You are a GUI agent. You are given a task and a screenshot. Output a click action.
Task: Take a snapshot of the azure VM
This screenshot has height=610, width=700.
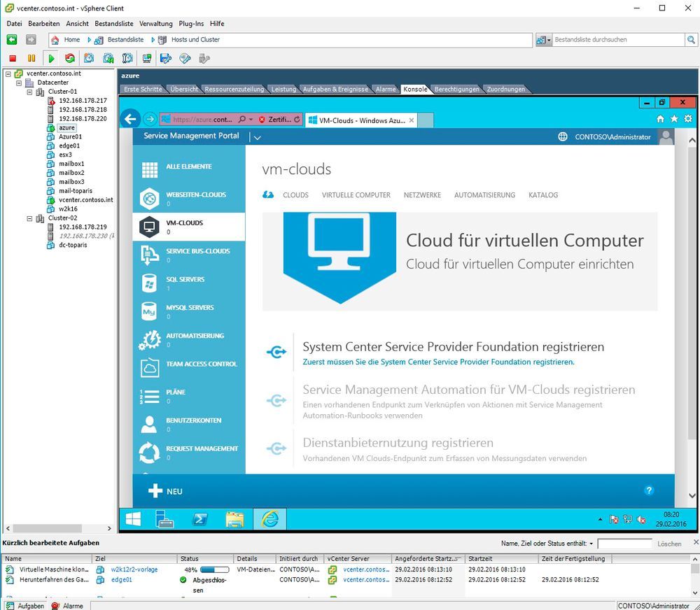(90, 58)
